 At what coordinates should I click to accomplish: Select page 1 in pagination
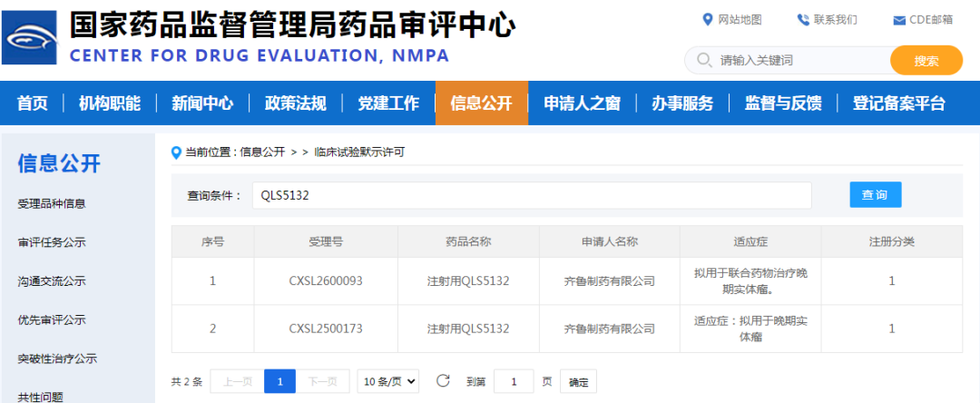click(x=279, y=381)
